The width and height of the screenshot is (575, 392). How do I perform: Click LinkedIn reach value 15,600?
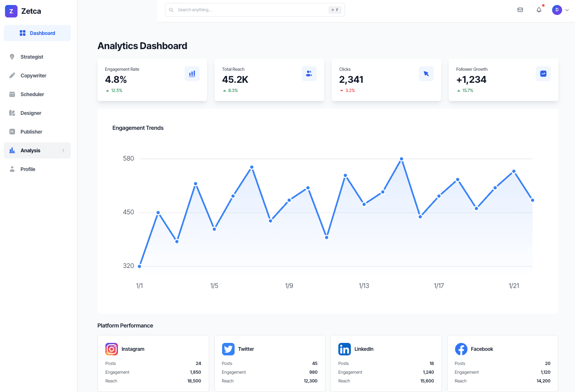point(427,381)
